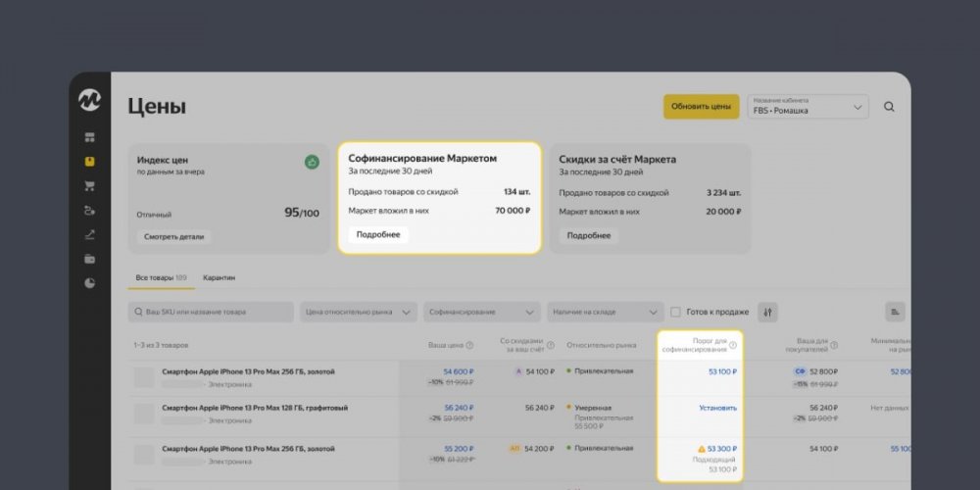Open the analytics chart icon in sidebar
The image size is (980, 490).
pyautogui.click(x=90, y=234)
